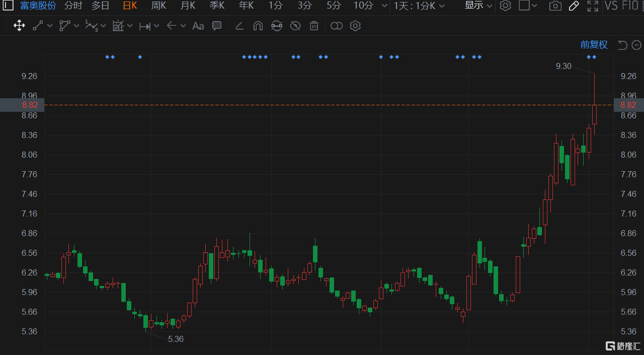Open the F10 company info button
The height and width of the screenshot is (355, 644).
point(630,6)
